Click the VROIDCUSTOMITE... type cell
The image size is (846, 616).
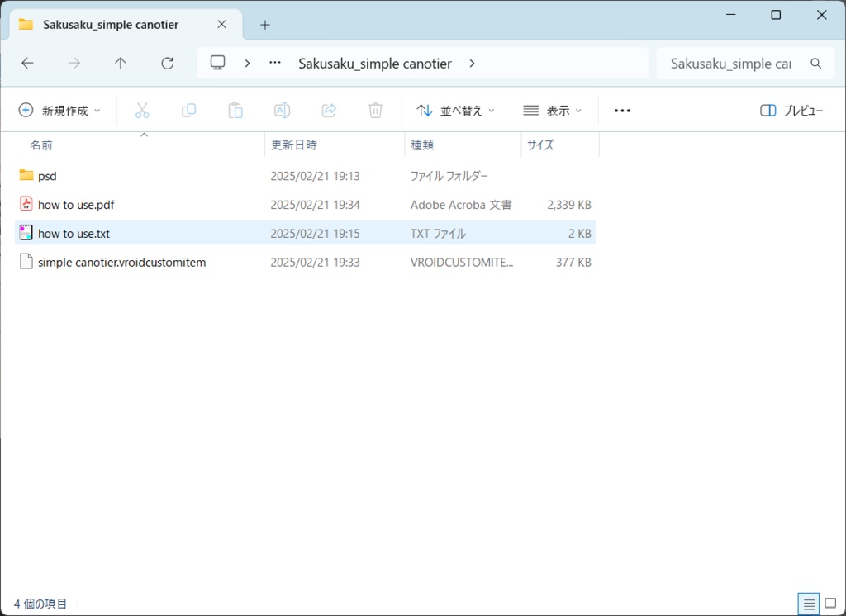(x=462, y=262)
